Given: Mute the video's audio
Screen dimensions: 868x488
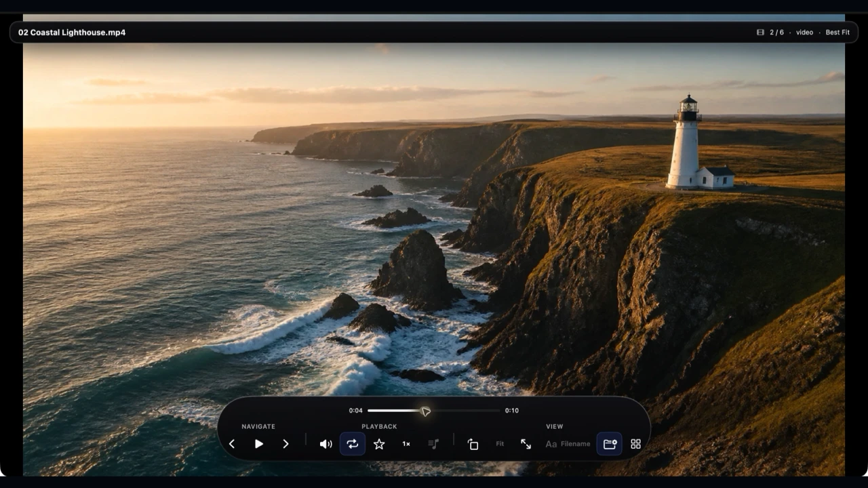Looking at the screenshot, I should click(x=325, y=444).
